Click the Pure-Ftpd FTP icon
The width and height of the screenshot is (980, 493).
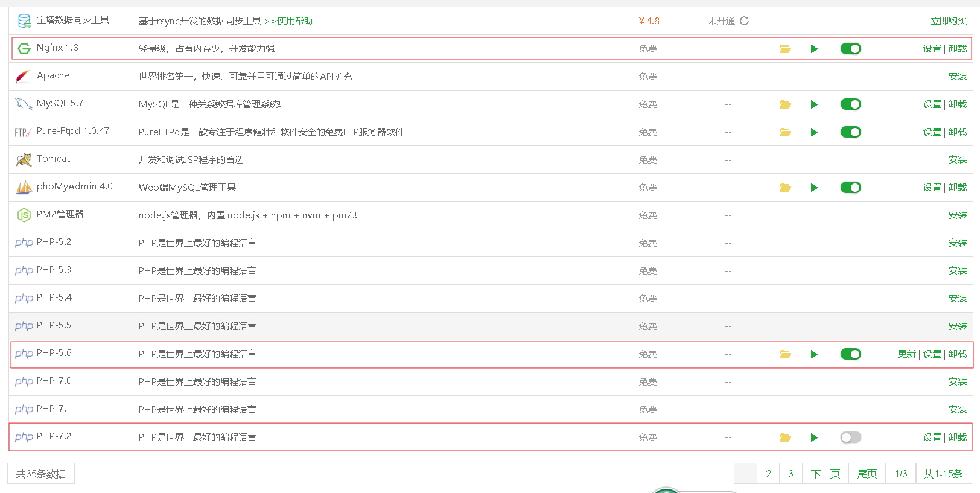click(23, 132)
